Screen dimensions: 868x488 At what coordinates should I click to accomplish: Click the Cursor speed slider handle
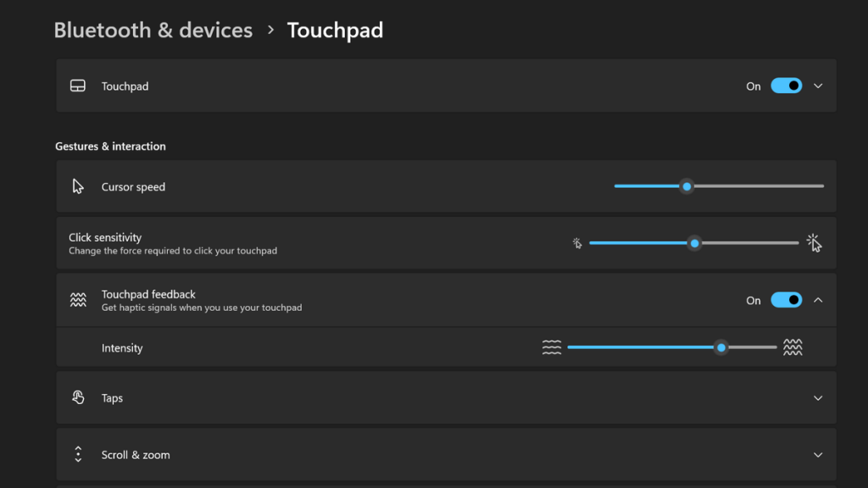687,186
